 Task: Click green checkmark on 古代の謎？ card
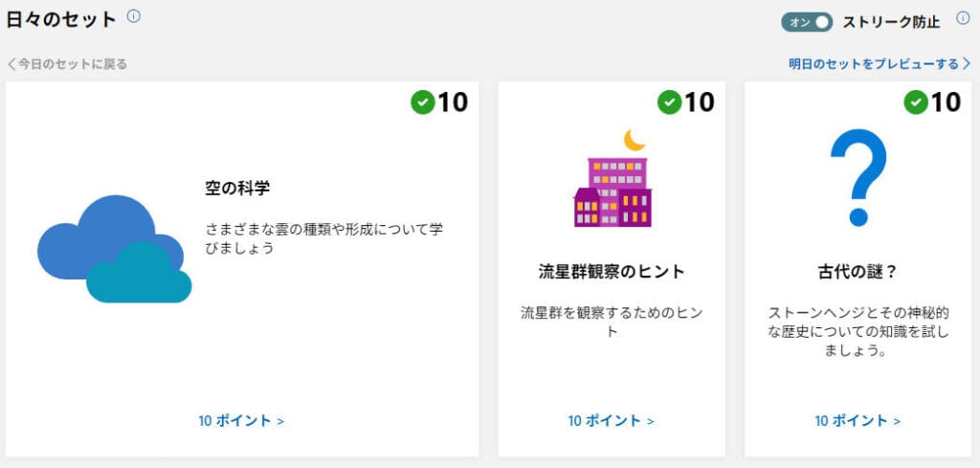point(916,101)
